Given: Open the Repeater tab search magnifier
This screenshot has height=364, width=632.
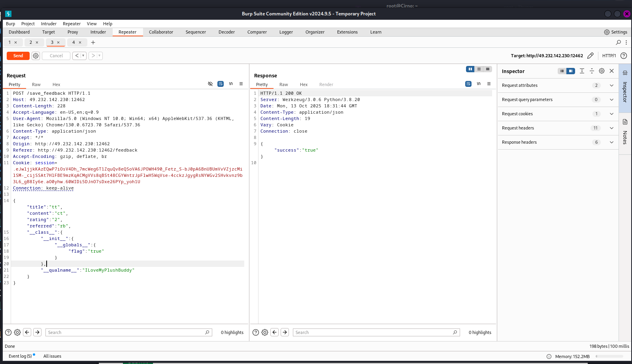Looking at the screenshot, I should [x=618, y=42].
